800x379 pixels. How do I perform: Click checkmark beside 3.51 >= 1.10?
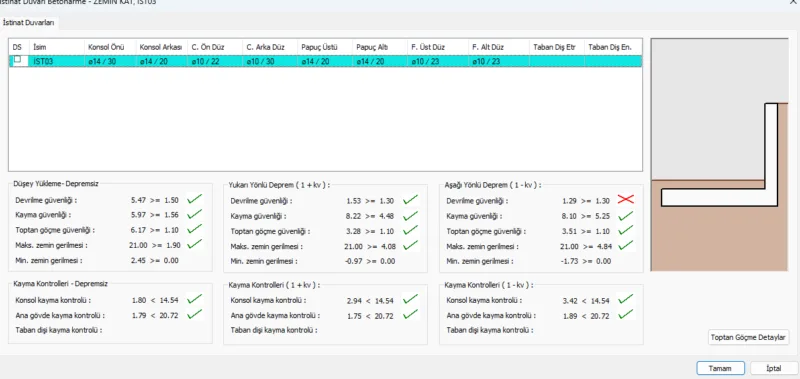pyautogui.click(x=626, y=231)
